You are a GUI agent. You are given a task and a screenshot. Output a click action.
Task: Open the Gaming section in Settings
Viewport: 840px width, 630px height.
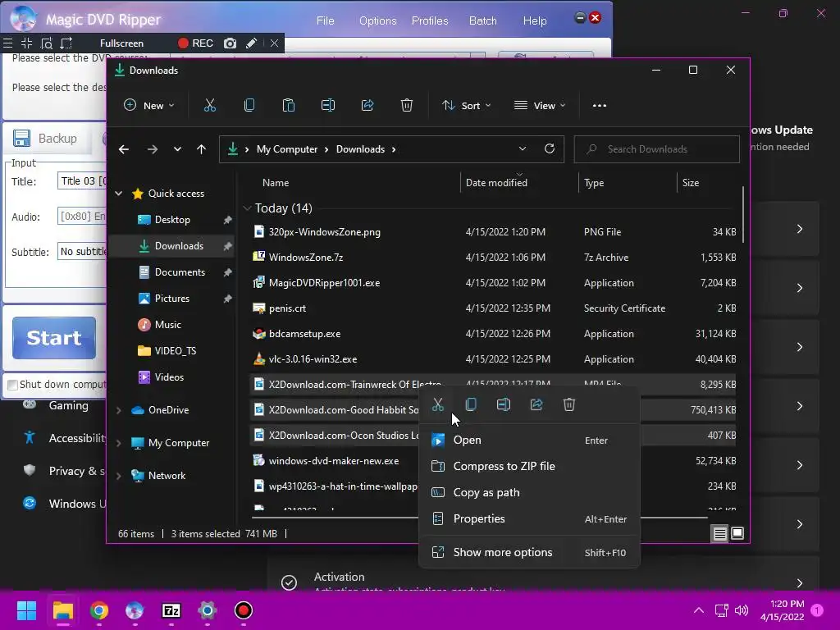coord(68,405)
